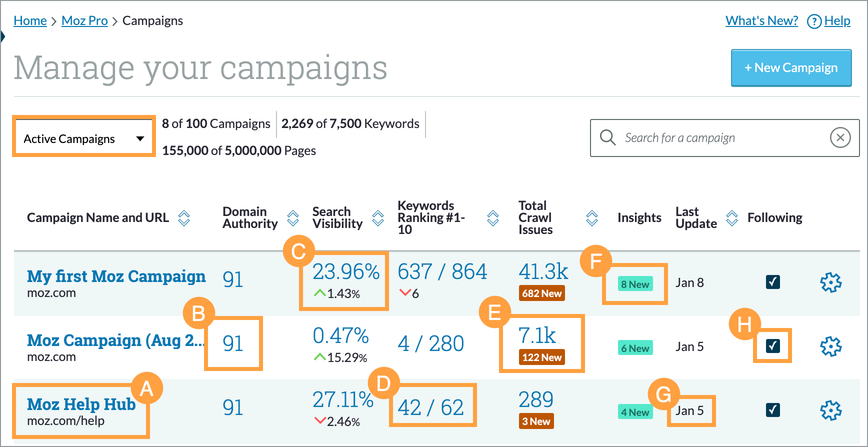Create a + New Campaign
Screen dimensions: 868x447
point(791,67)
